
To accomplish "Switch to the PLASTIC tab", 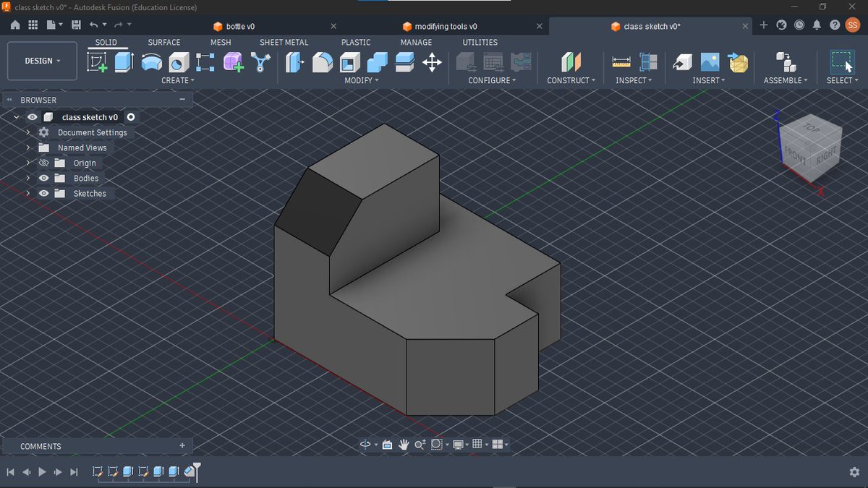I will tap(356, 43).
